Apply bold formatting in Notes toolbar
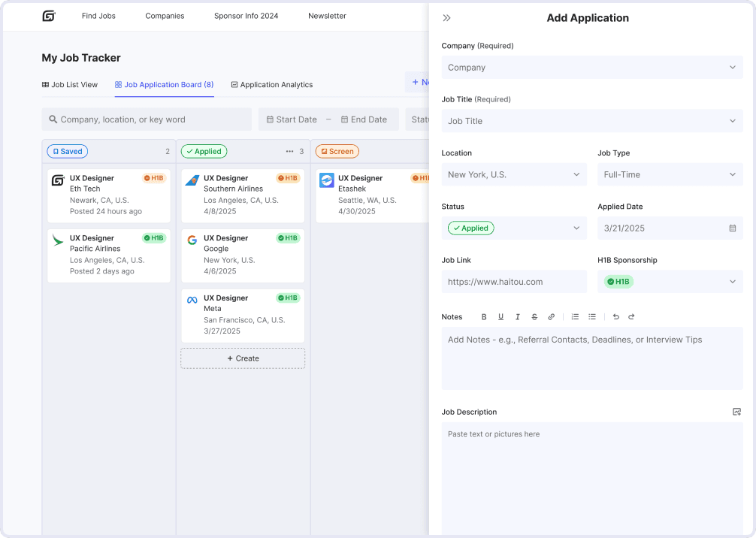Image resolution: width=756 pixels, height=538 pixels. (484, 317)
